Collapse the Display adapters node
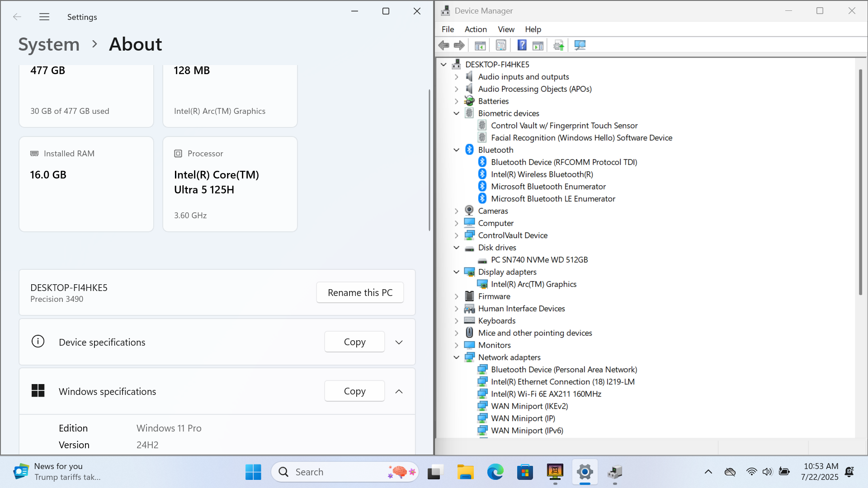868x488 pixels. pyautogui.click(x=457, y=272)
